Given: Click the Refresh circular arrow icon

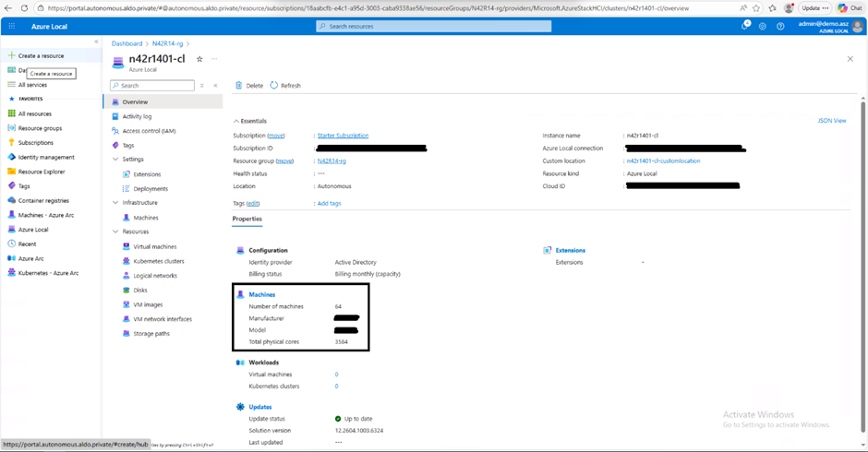Looking at the screenshot, I should pos(273,85).
